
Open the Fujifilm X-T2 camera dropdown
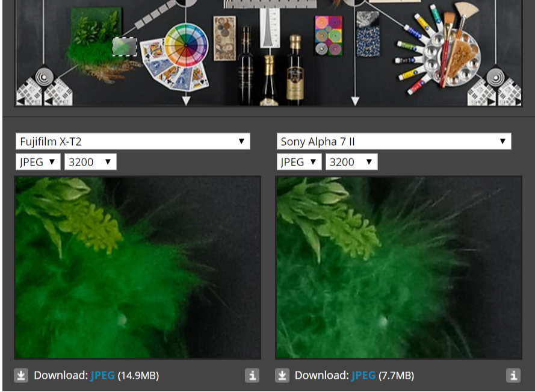pos(132,142)
